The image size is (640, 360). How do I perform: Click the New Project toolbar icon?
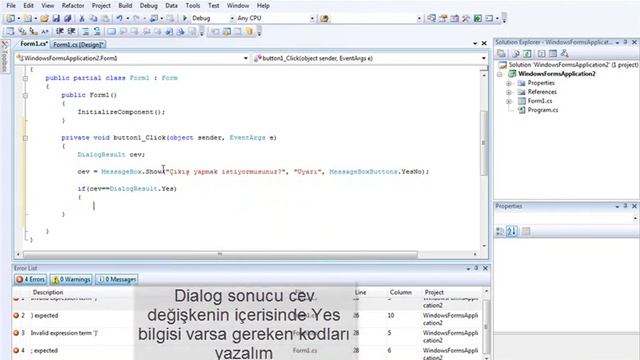pyautogui.click(x=11, y=18)
